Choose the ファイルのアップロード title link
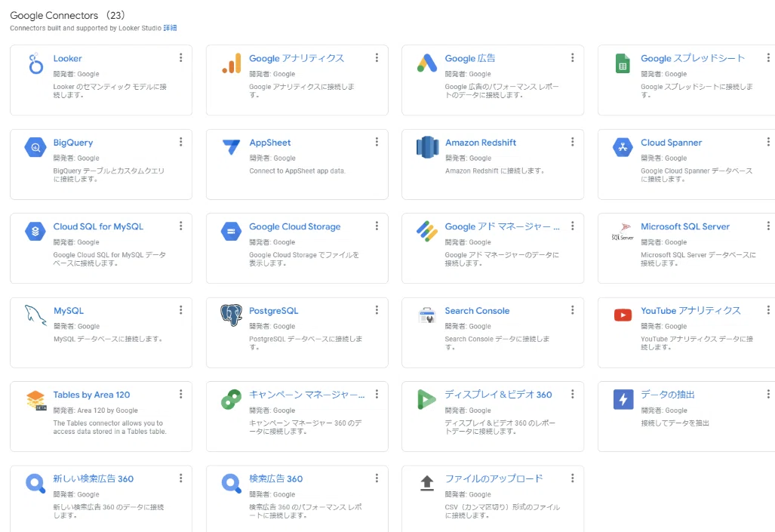Screen dimensions: 775x532 [494, 478]
